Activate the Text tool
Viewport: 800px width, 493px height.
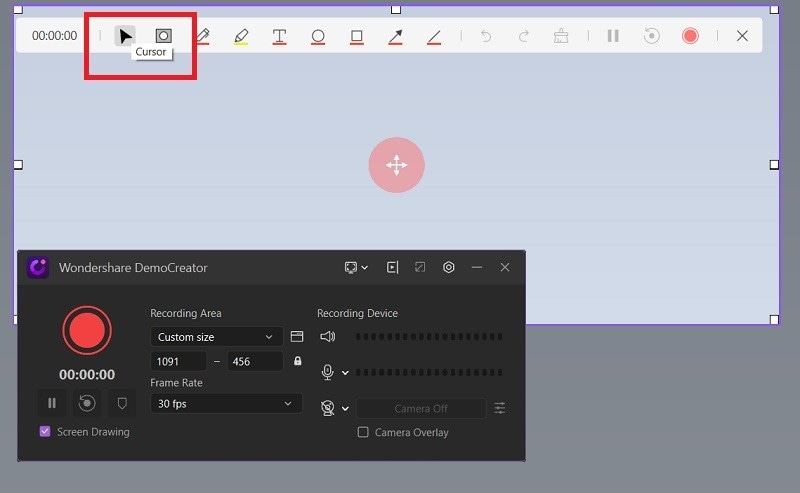279,36
